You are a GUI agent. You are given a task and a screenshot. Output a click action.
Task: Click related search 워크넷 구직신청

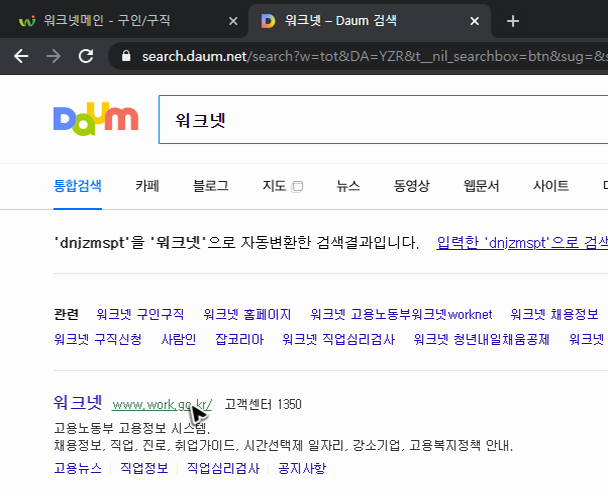click(x=98, y=340)
